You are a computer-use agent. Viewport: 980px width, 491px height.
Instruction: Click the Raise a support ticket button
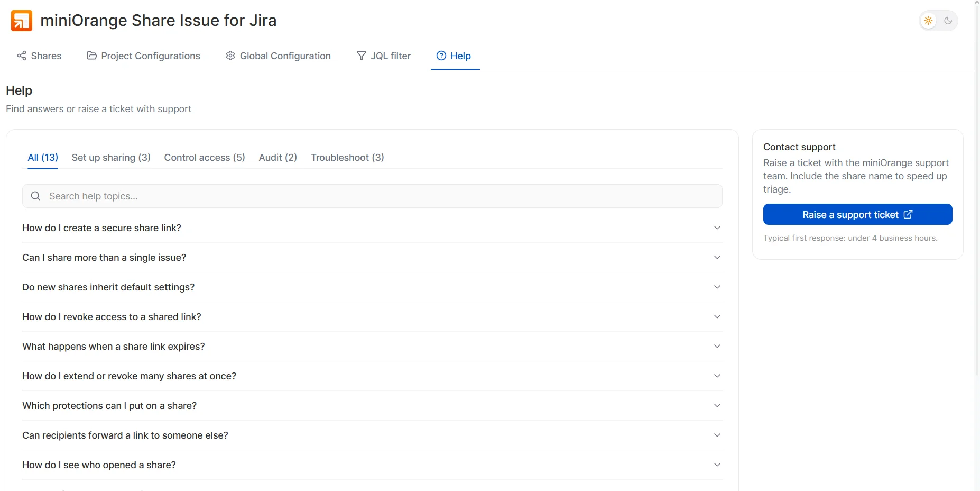(857, 214)
